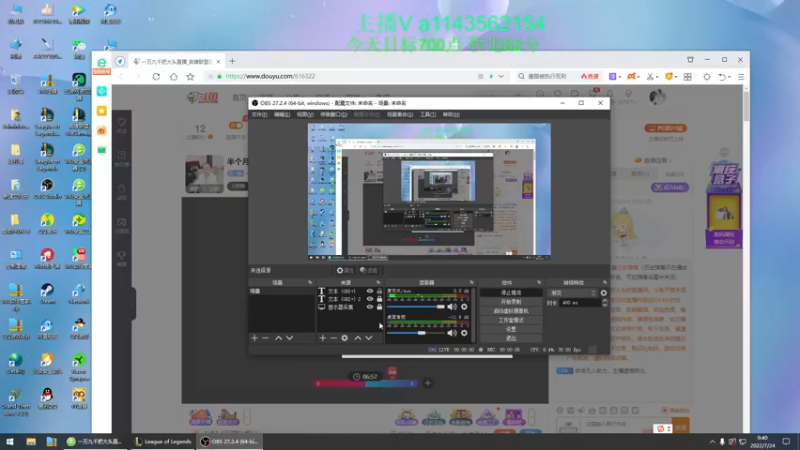Mute the 桌面音频 audio channel
Viewport: 800px width, 450px height.
452,333
